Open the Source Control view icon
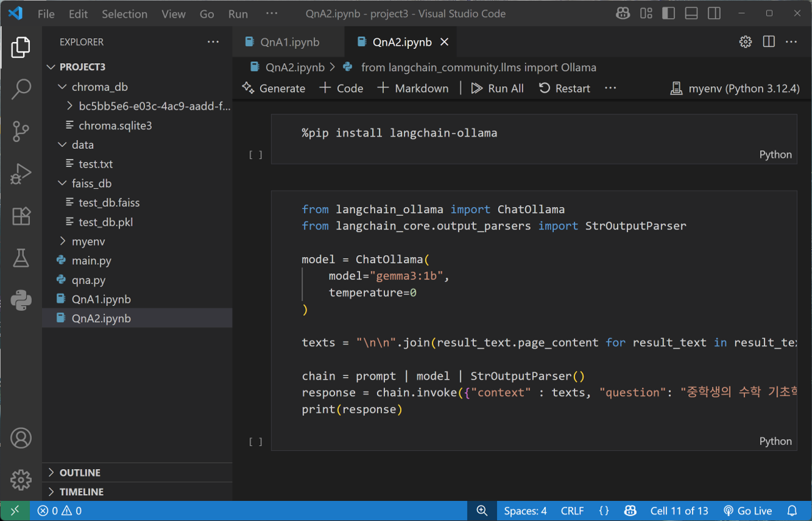This screenshot has width=812, height=521. (21, 131)
